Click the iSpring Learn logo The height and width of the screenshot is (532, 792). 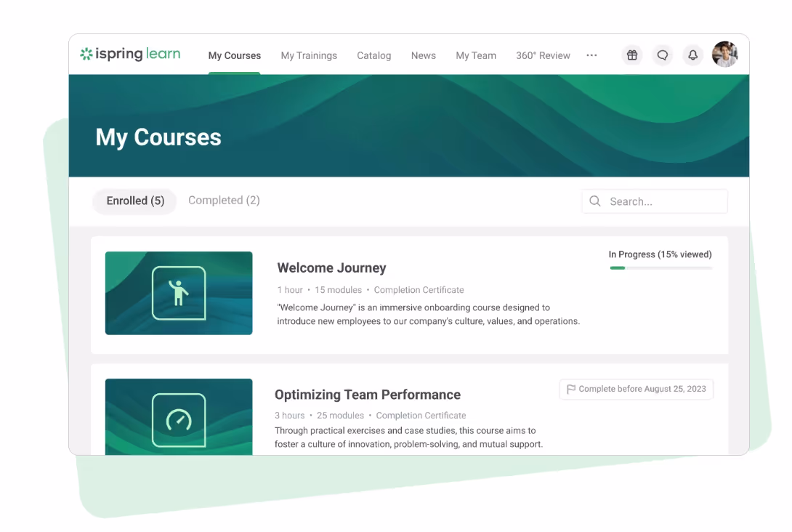[130, 54]
